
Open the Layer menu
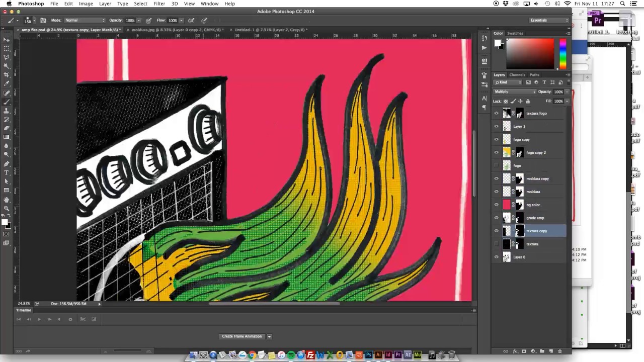coord(105,4)
